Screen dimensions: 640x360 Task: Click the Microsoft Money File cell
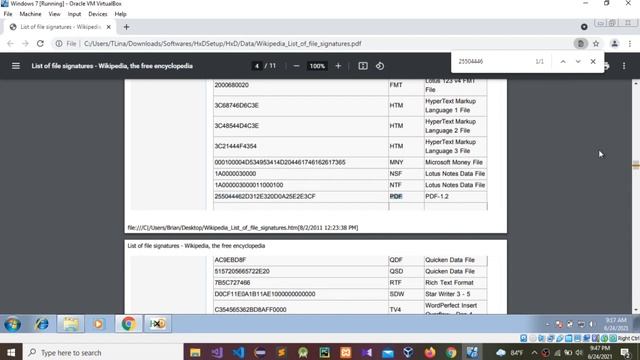[x=454, y=162]
